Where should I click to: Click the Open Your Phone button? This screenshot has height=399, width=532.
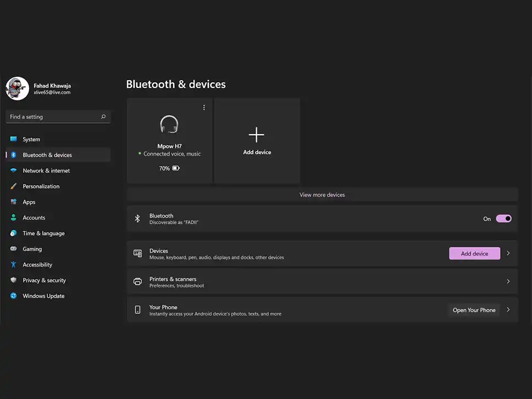(x=474, y=310)
